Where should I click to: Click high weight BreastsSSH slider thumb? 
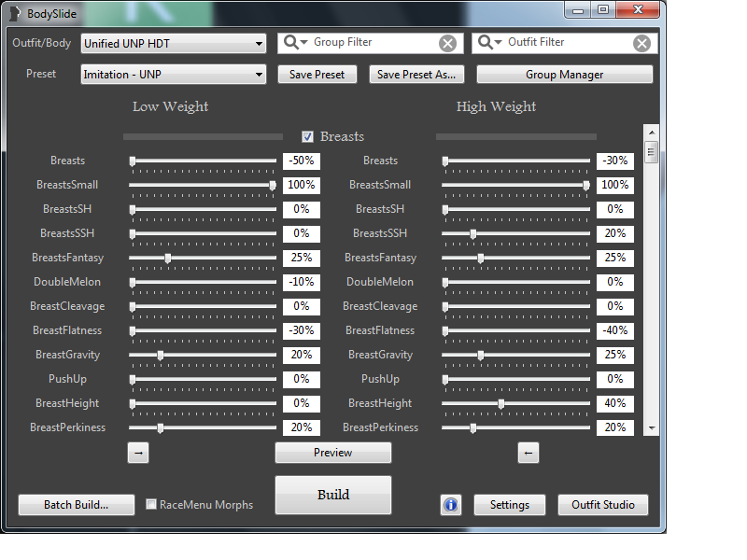473,234
